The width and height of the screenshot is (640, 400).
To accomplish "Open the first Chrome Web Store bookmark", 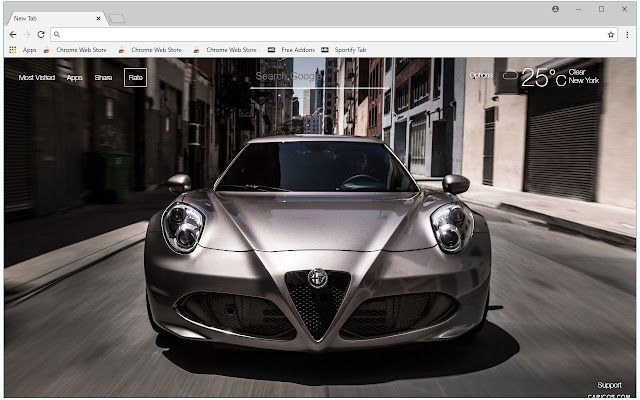I will [x=76, y=50].
